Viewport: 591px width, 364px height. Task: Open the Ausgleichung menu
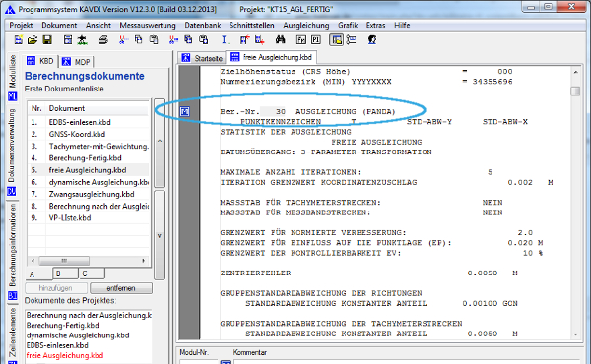[306, 25]
